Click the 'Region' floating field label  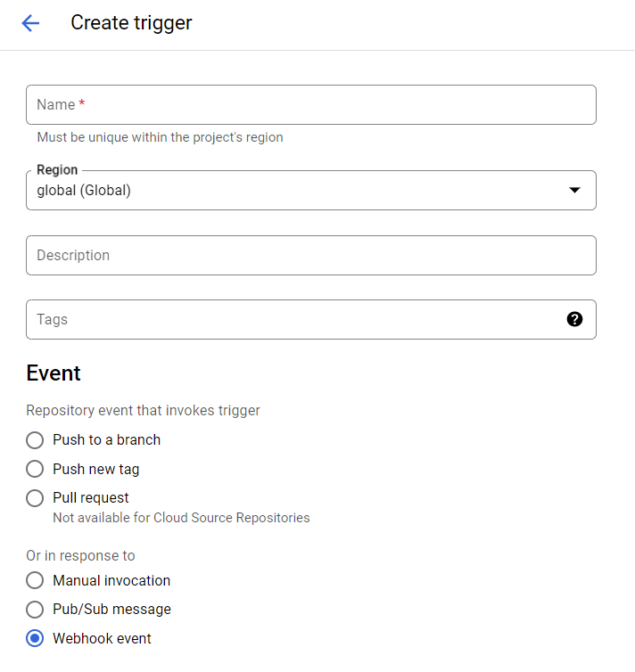(57, 170)
